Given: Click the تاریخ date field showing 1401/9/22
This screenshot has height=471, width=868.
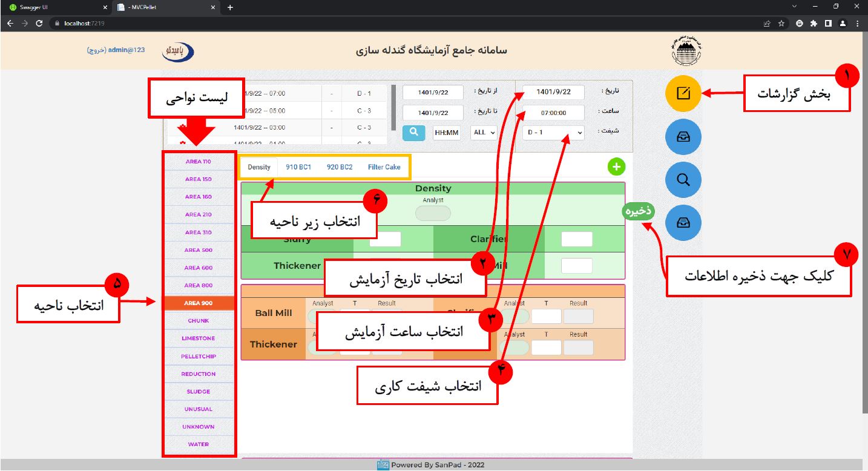Looking at the screenshot, I should [x=554, y=92].
